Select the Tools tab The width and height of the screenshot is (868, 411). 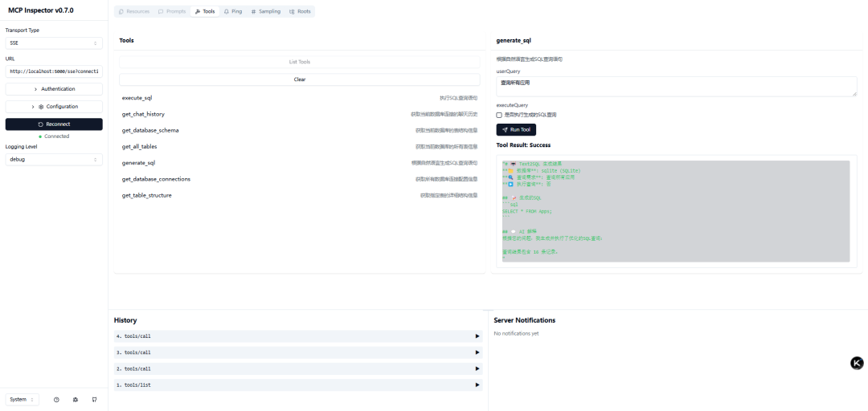tap(205, 11)
